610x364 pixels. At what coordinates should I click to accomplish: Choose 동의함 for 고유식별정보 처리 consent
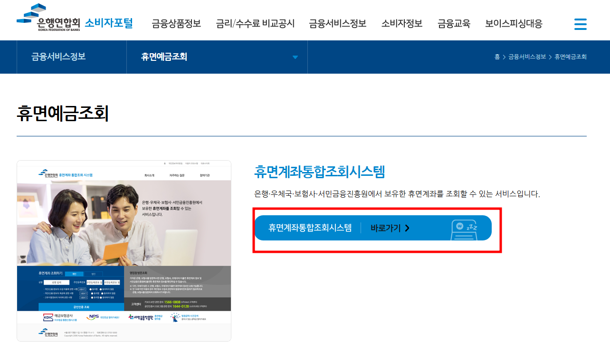[x=93, y=298]
